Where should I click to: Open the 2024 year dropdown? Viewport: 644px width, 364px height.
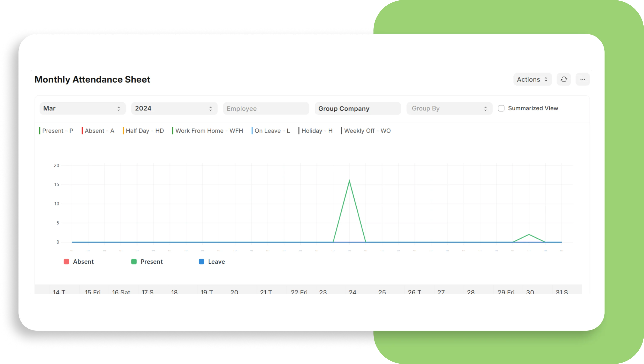[x=174, y=108]
